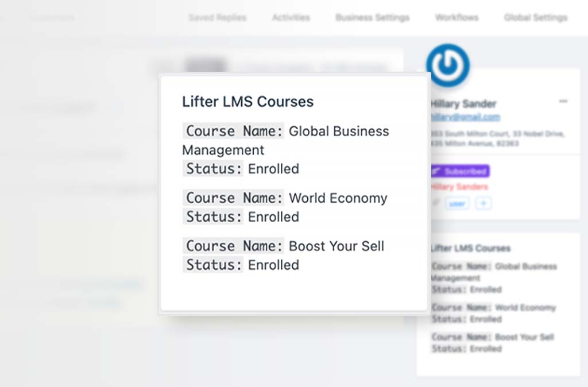Open the Business Settings tab
The height and width of the screenshot is (387, 588).
click(372, 17)
